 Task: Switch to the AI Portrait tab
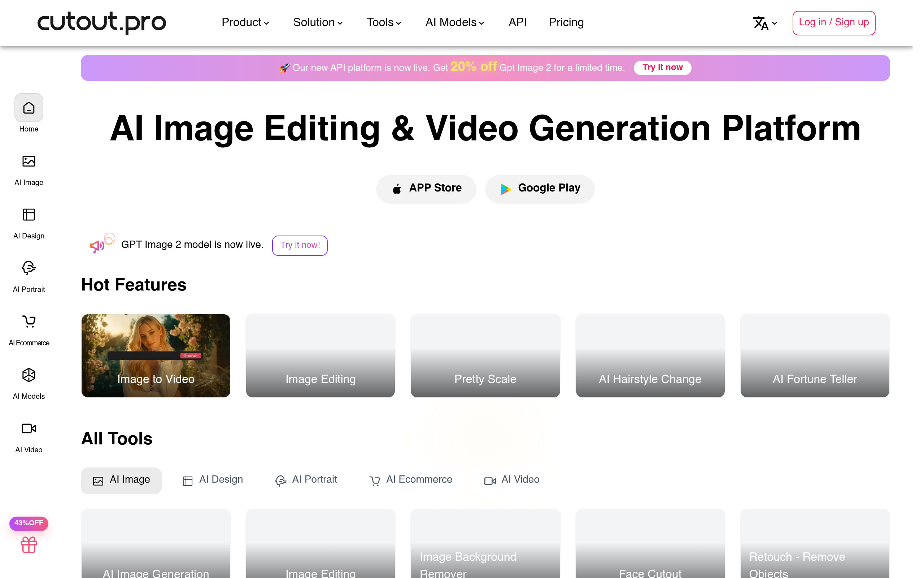306,480
